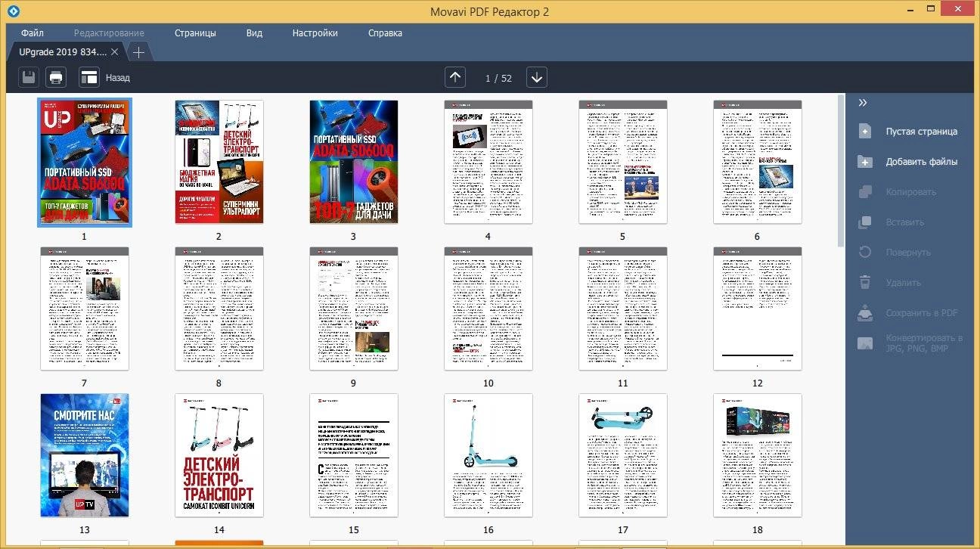
Task: Open the Редактирование menu
Action: 109,33
